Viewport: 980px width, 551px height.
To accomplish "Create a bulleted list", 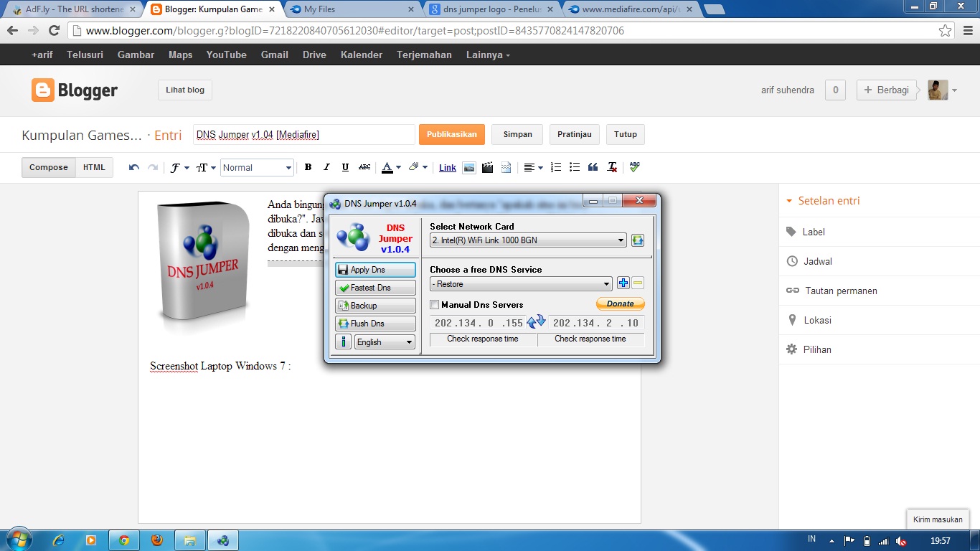I will click(575, 167).
